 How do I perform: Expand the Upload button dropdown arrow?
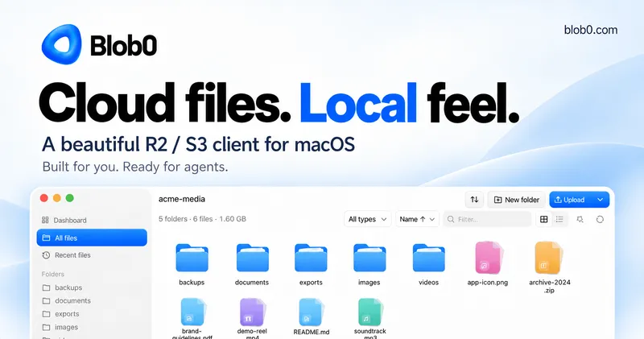[600, 200]
